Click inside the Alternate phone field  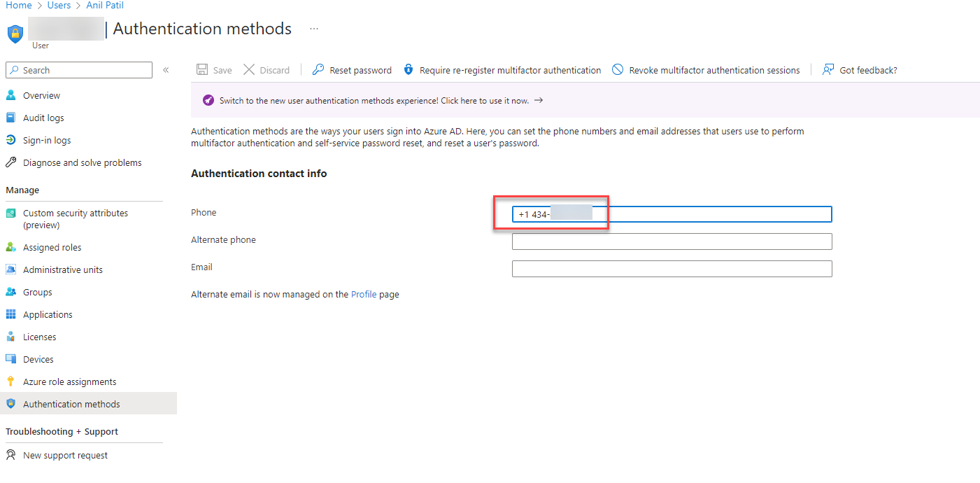click(671, 241)
